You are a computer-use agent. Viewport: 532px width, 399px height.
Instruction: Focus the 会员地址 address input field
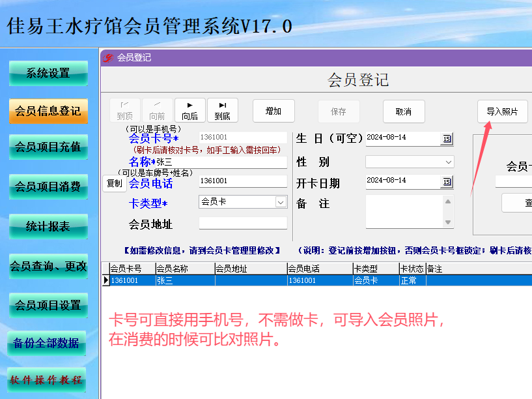(243, 224)
